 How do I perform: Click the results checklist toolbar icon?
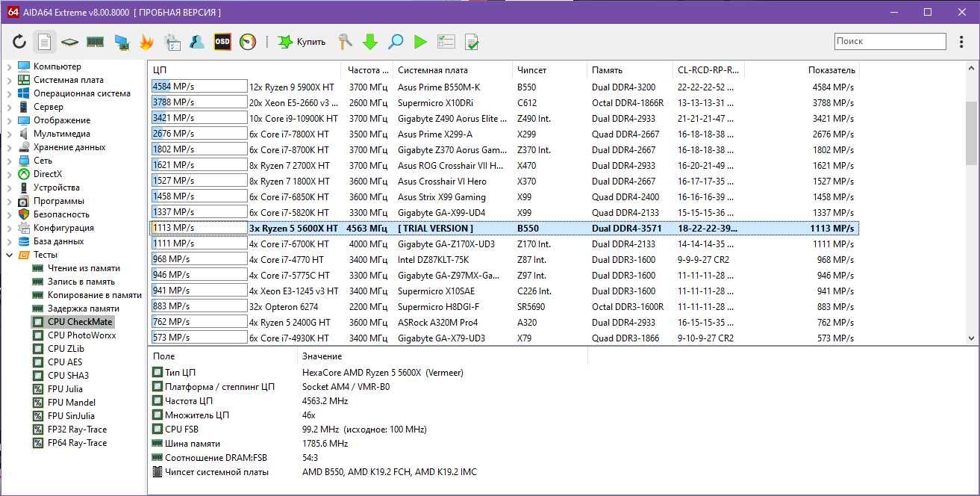(446, 42)
